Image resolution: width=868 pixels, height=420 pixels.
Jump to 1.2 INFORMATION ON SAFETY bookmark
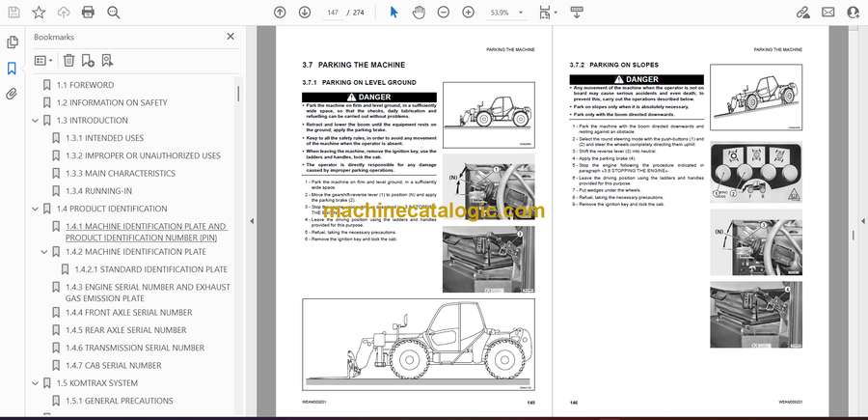point(111,102)
